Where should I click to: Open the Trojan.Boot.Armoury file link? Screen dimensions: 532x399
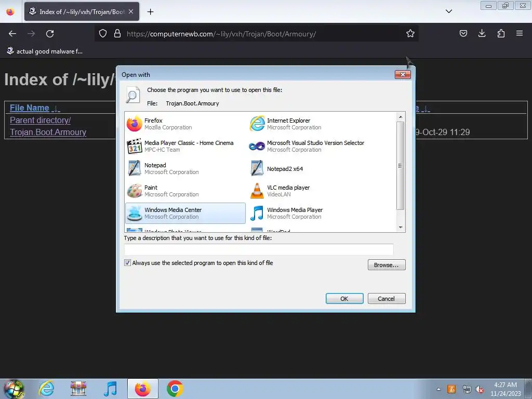click(x=48, y=132)
